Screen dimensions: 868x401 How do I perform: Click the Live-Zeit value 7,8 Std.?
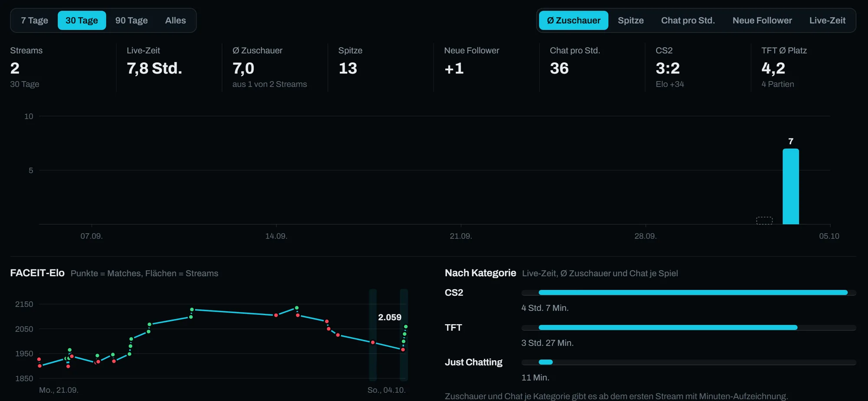(154, 68)
